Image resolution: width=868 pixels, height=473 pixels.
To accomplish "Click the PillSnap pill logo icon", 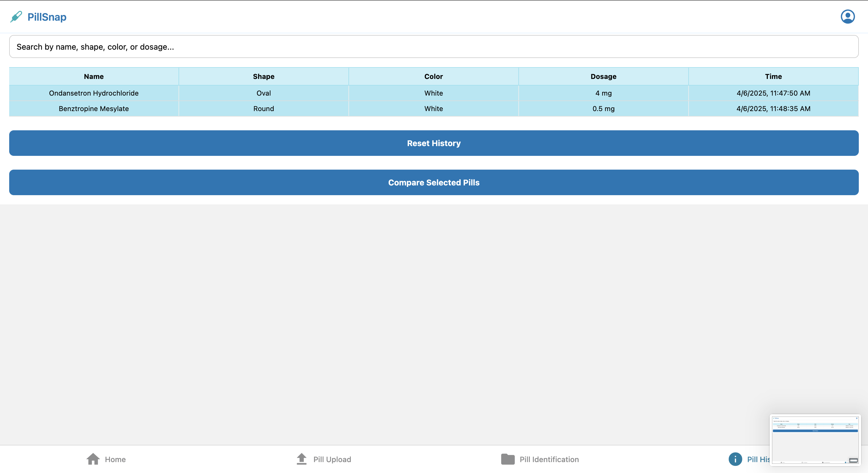I will click(16, 17).
